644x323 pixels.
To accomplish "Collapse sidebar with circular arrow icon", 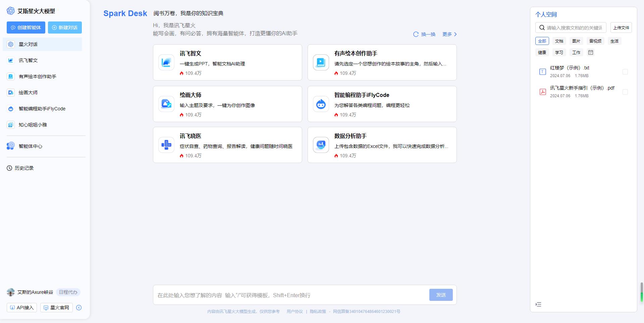I will [79, 308].
